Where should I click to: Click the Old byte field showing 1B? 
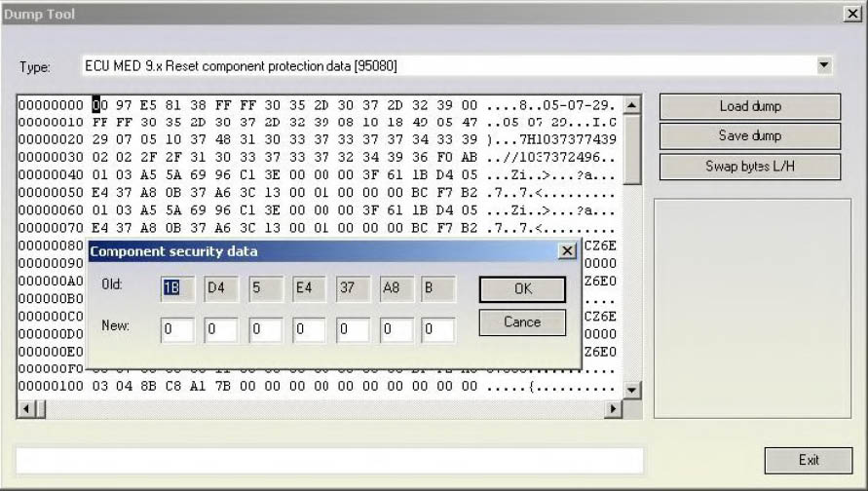pos(177,289)
